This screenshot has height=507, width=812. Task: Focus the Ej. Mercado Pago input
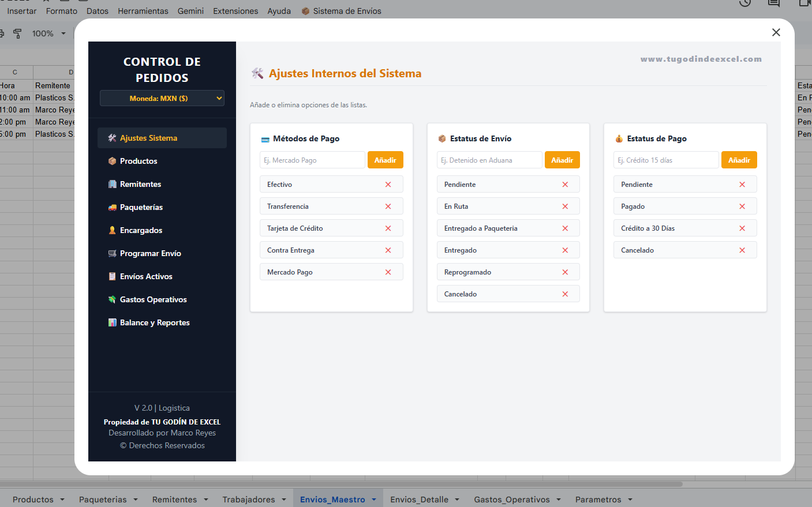point(312,160)
